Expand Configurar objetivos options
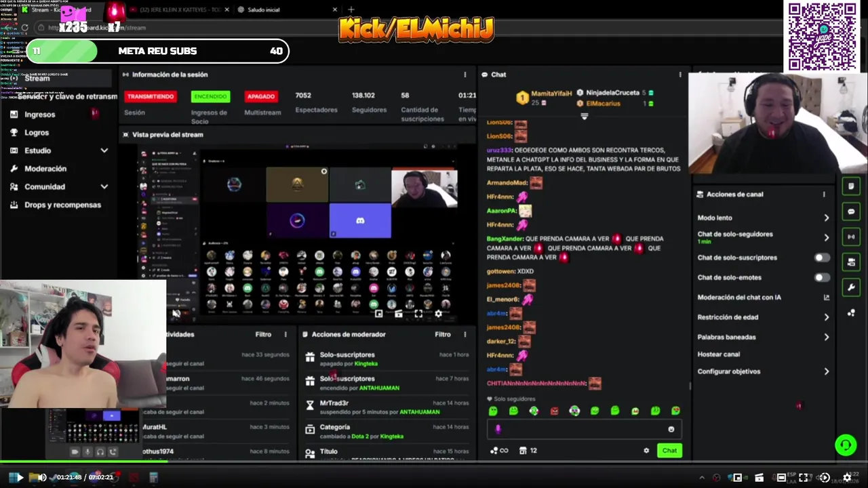Viewport: 868px width, 488px height. click(826, 371)
